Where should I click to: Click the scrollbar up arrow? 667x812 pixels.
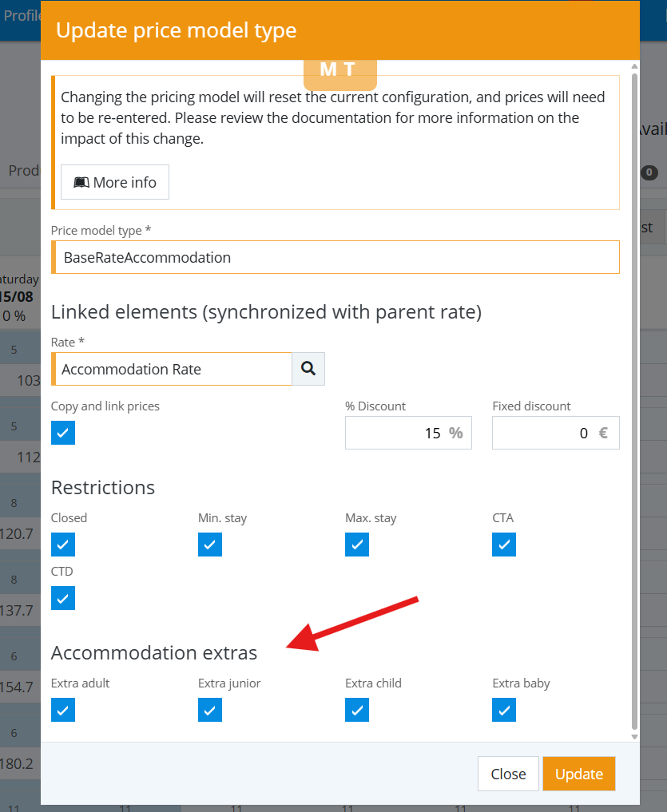tap(634, 66)
